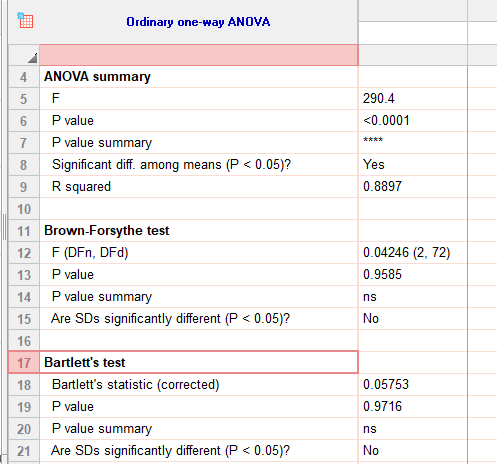Screen dimensions: 497x464
Task: Click the 'R squared' label
Action: click(81, 187)
